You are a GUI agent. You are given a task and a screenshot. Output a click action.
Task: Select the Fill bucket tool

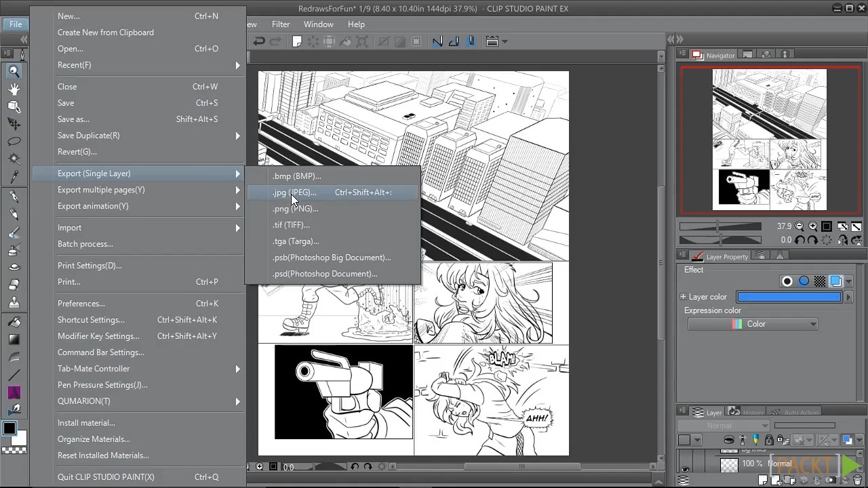point(14,322)
